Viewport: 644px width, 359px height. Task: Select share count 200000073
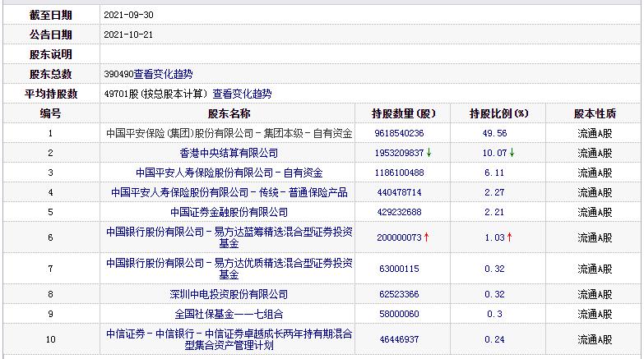[399, 237]
